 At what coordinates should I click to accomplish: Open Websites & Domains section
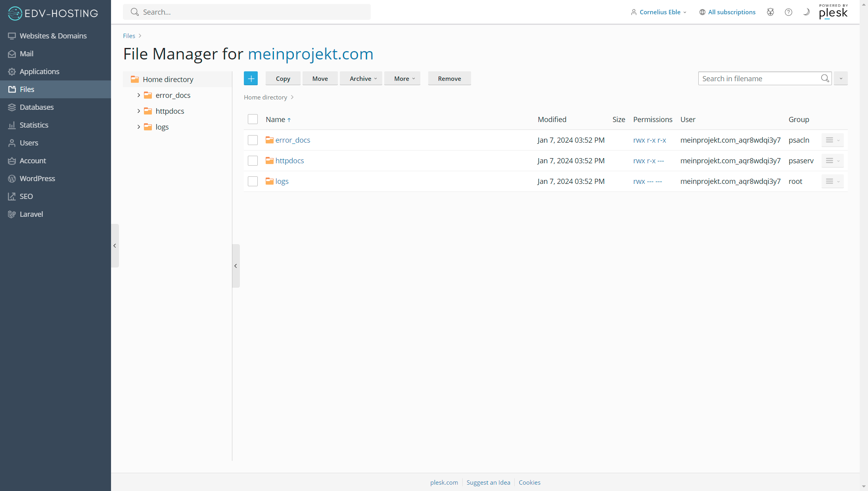coord(53,36)
